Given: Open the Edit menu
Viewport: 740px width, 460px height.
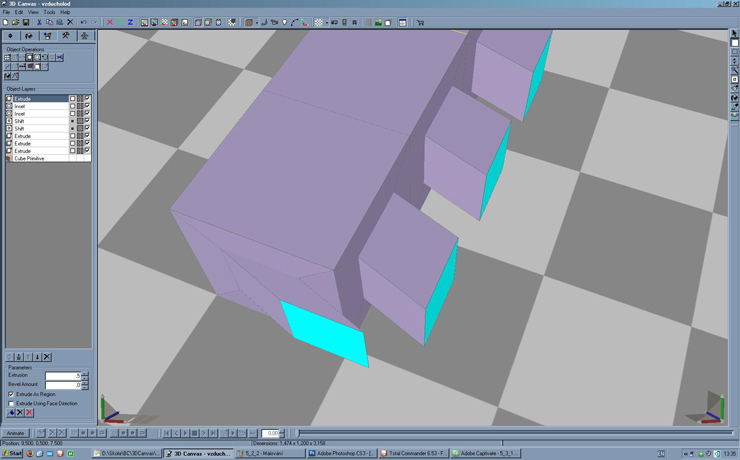Looking at the screenshot, I should point(19,12).
